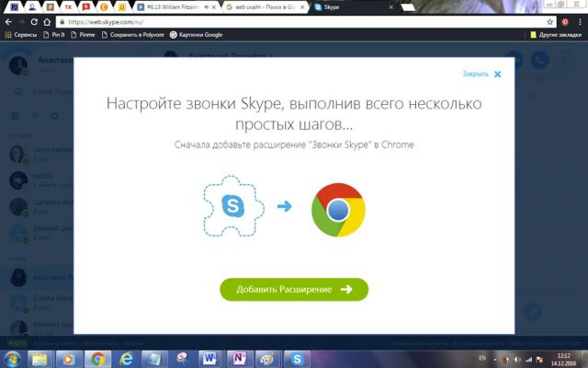
Task: Click the browser forward arrow
Action: tap(21, 22)
